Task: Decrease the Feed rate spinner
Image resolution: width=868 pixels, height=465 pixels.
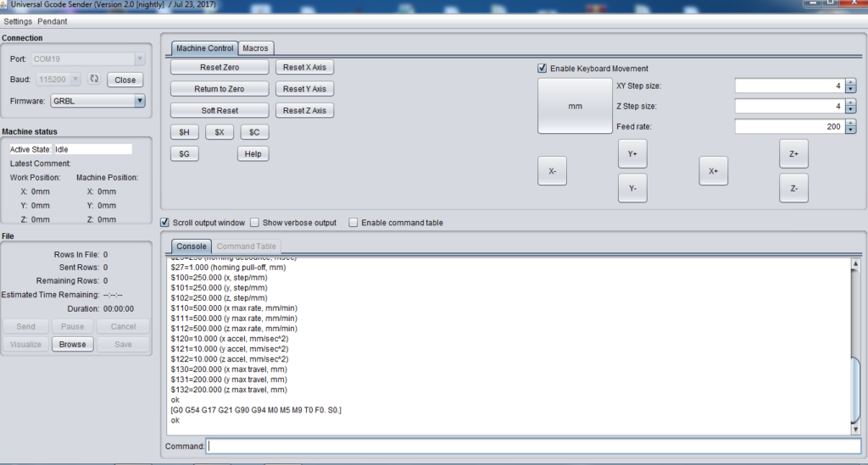Action: (850, 130)
